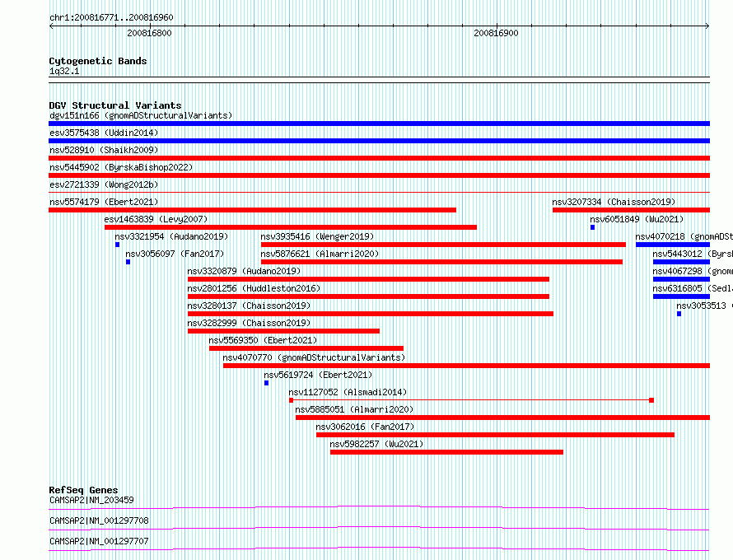Screen dimensions: 733x560
Task: Click the CAMSAP2|NM_203459 gene label
Action: coord(91,500)
